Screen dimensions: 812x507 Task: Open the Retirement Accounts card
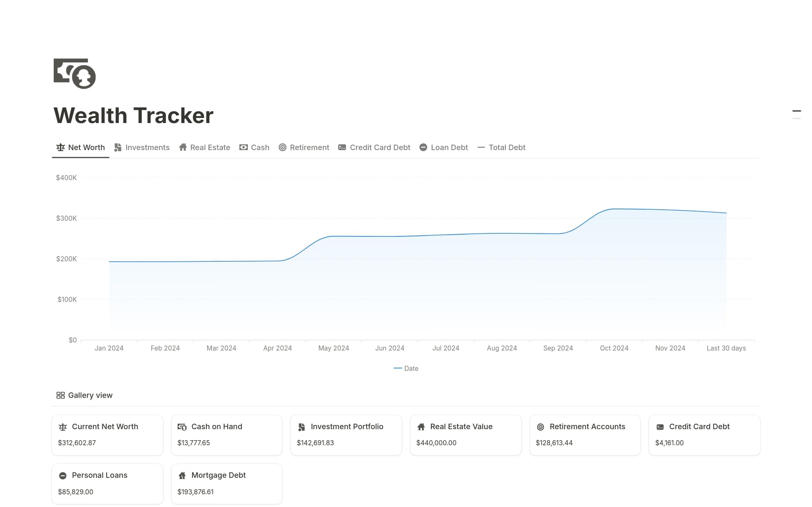click(x=585, y=435)
